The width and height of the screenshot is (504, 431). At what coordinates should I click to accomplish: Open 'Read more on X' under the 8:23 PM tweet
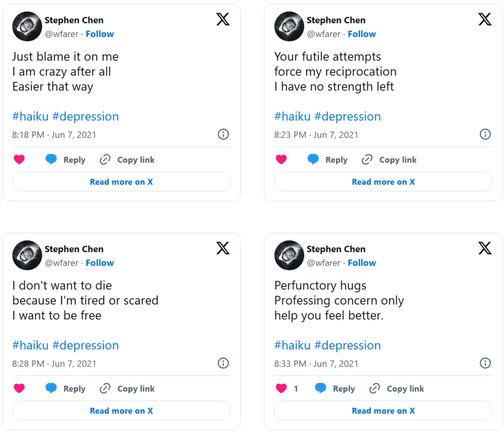[x=383, y=182]
